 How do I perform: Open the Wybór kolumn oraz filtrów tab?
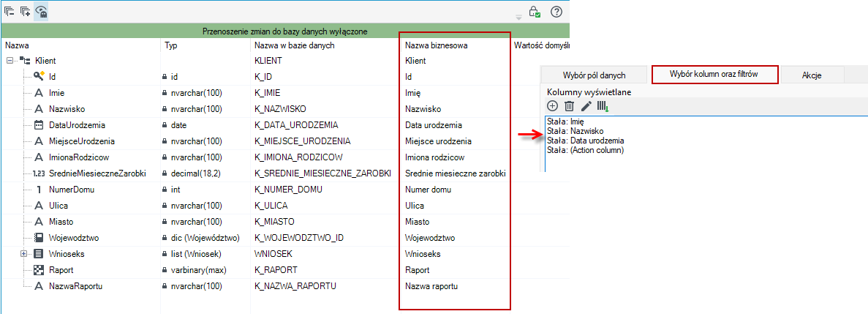coord(715,74)
